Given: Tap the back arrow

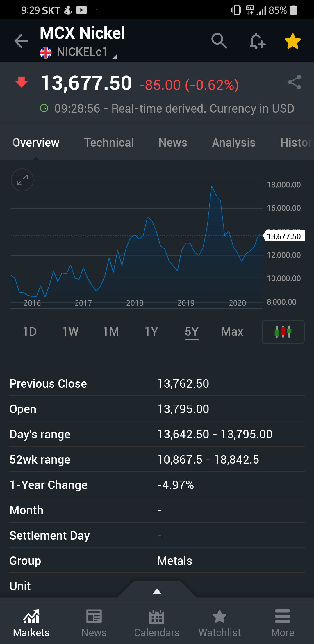Looking at the screenshot, I should [21, 41].
